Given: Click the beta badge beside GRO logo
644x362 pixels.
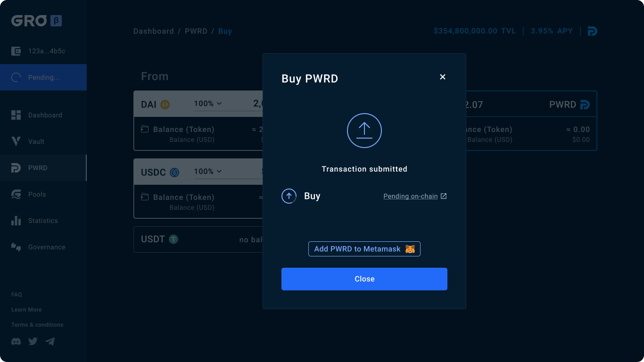Looking at the screenshot, I should [x=56, y=21].
